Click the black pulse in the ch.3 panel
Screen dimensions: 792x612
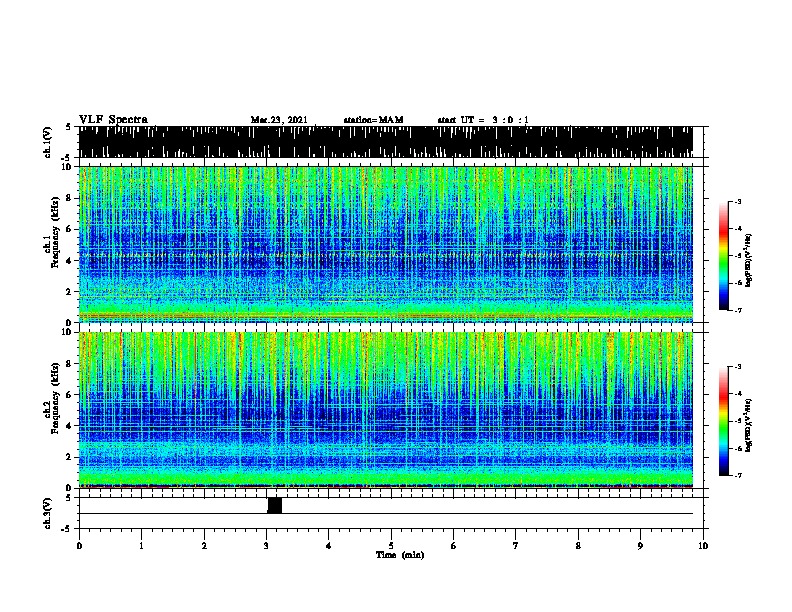click(274, 505)
